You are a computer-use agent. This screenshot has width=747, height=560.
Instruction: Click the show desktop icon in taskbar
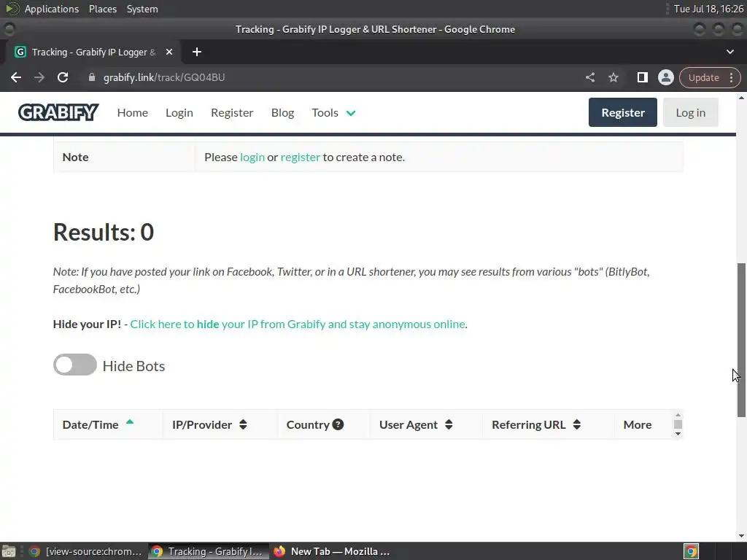point(9,551)
